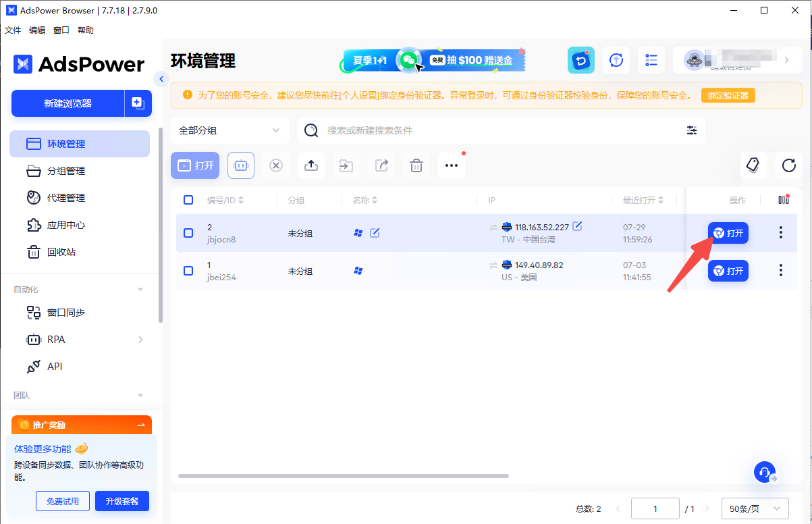Click the RPA robot toolbar icon
Image resolution: width=812 pixels, height=524 pixels.
coord(241,165)
